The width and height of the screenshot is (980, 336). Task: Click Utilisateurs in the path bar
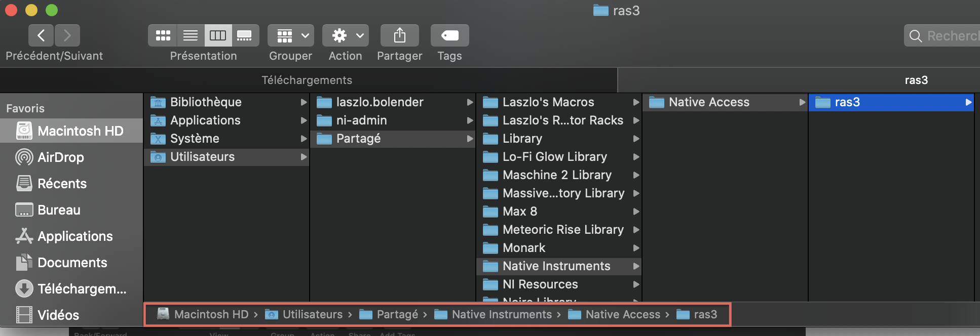click(304, 314)
